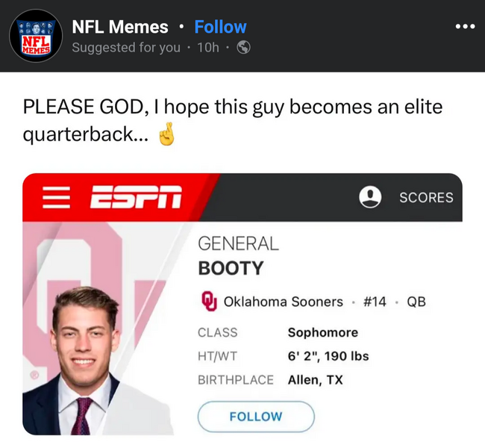Open the ESPN user account icon

pos(370,197)
